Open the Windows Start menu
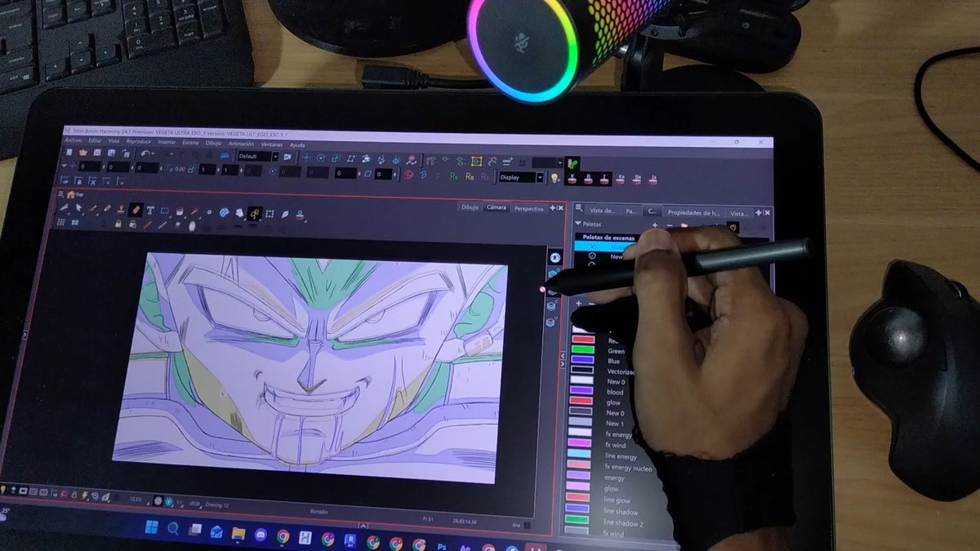This screenshot has height=551, width=980. point(152,527)
